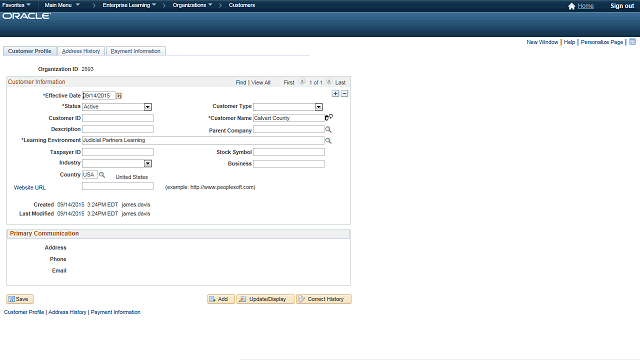This screenshot has height=360, width=640.
Task: Switch to Payment Information tab
Action: (x=136, y=51)
